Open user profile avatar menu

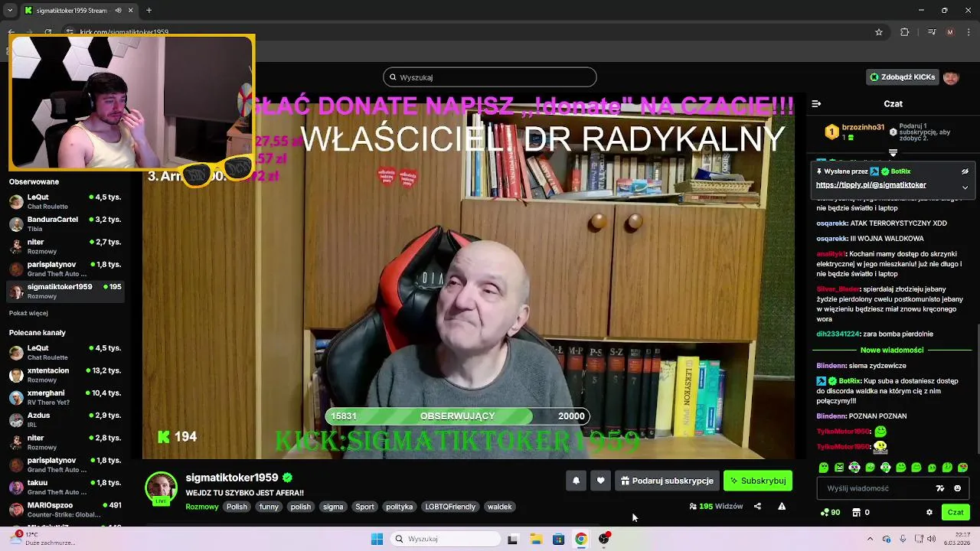[951, 77]
